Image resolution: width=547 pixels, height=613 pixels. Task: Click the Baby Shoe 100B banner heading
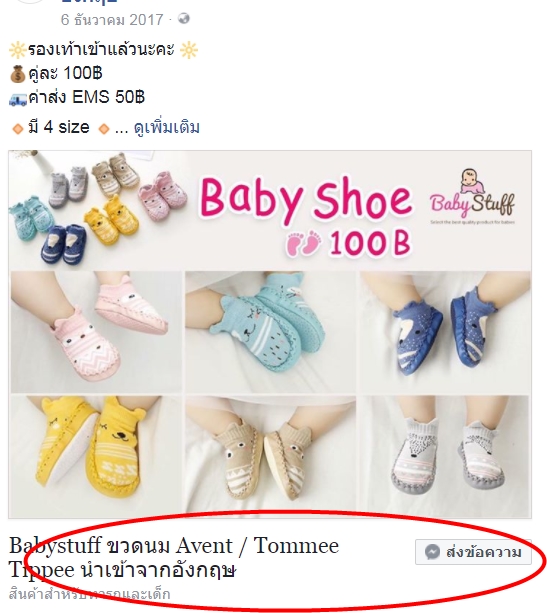point(306,217)
